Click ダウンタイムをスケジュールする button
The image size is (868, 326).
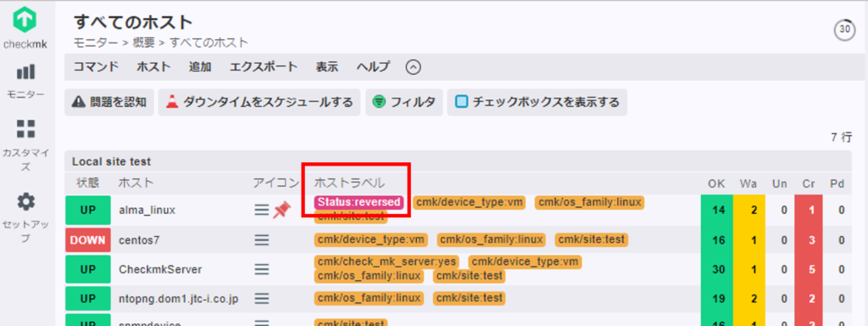point(259,103)
